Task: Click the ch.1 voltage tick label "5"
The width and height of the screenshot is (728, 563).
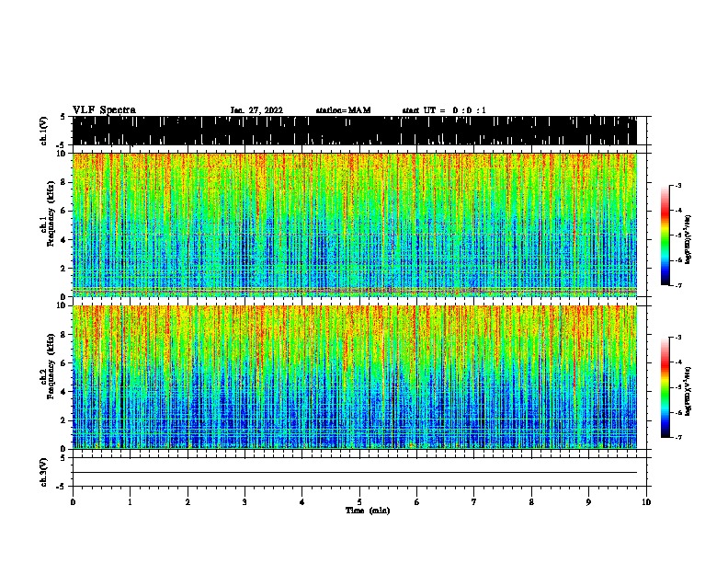Action: [x=63, y=117]
